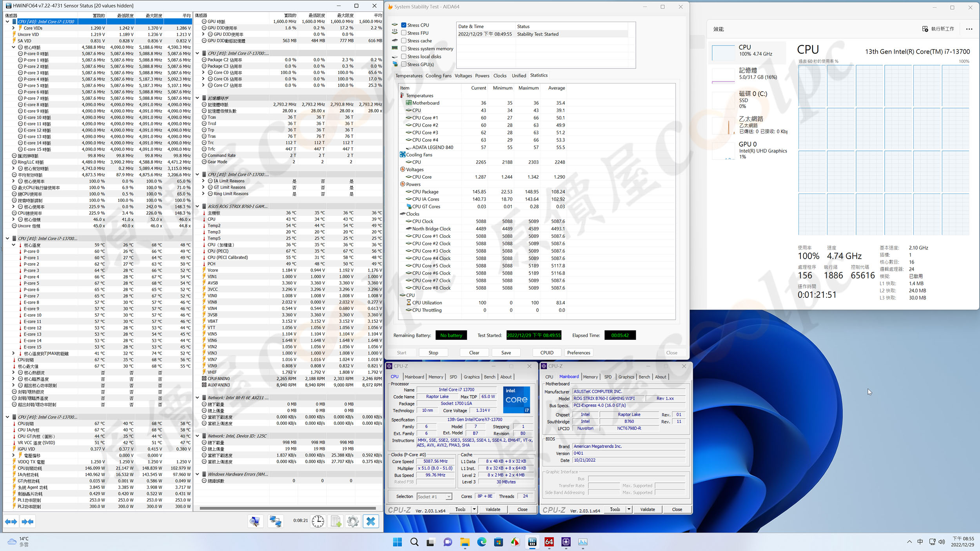Enable Stress FPU checkbox
The height and width of the screenshot is (551, 980).
pyautogui.click(x=404, y=33)
